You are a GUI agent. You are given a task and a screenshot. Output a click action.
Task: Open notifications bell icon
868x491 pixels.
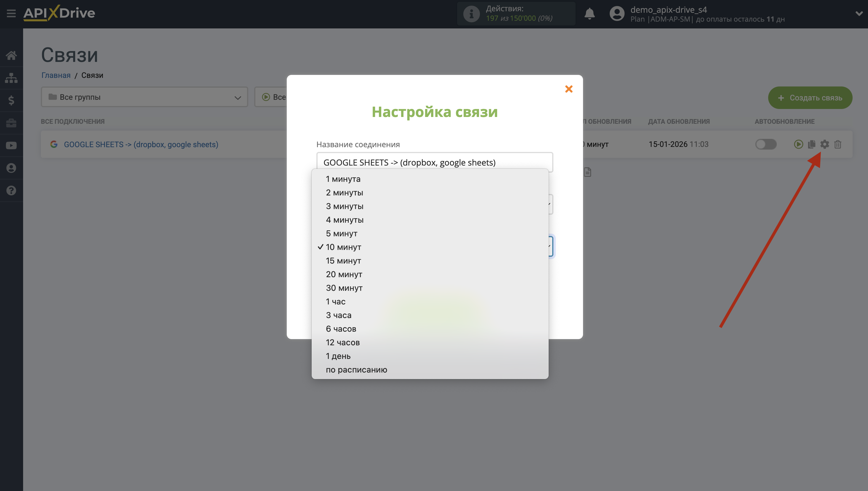point(590,14)
